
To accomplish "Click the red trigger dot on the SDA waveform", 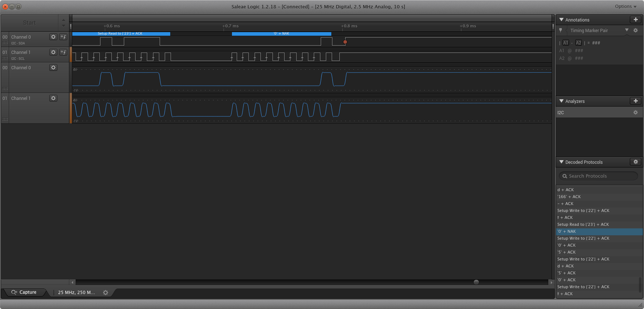I will (x=345, y=42).
